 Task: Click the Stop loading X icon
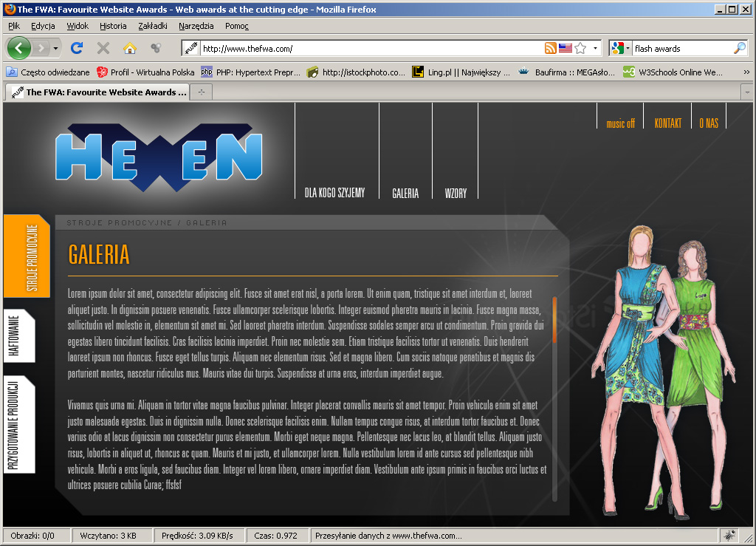[x=103, y=48]
